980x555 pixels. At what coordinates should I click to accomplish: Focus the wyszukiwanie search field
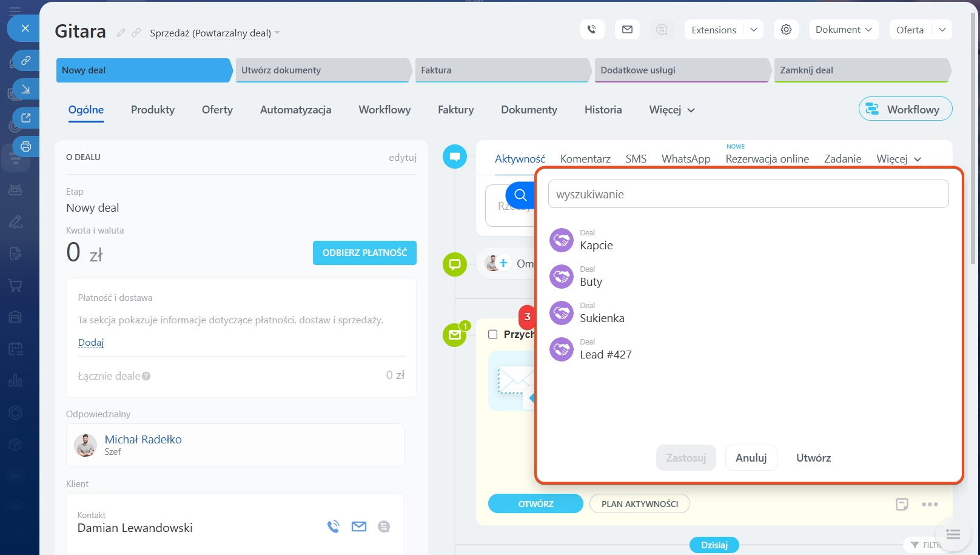click(748, 194)
